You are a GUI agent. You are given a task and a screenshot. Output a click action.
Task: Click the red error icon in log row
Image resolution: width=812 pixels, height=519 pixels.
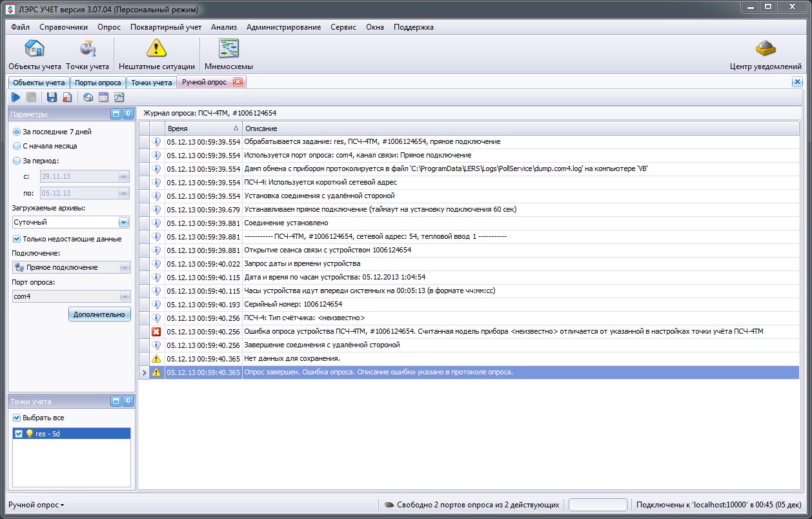[x=156, y=332]
